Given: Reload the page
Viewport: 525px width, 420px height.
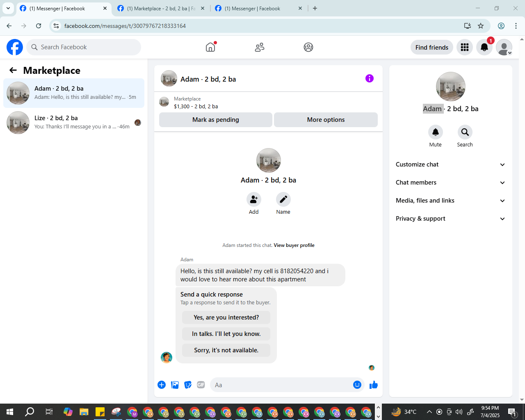Looking at the screenshot, I should [39, 26].
